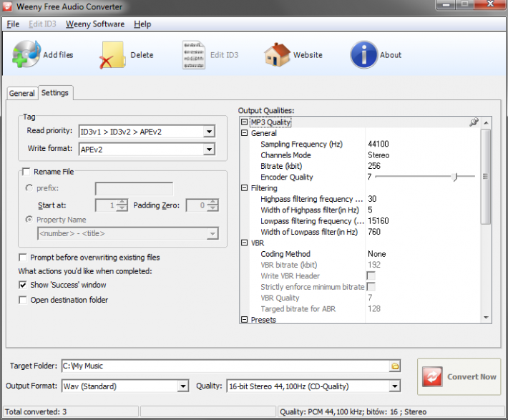Image resolution: width=508 pixels, height=420 pixels.
Task: Select Width of Lowpass filter value 760
Action: click(x=374, y=232)
